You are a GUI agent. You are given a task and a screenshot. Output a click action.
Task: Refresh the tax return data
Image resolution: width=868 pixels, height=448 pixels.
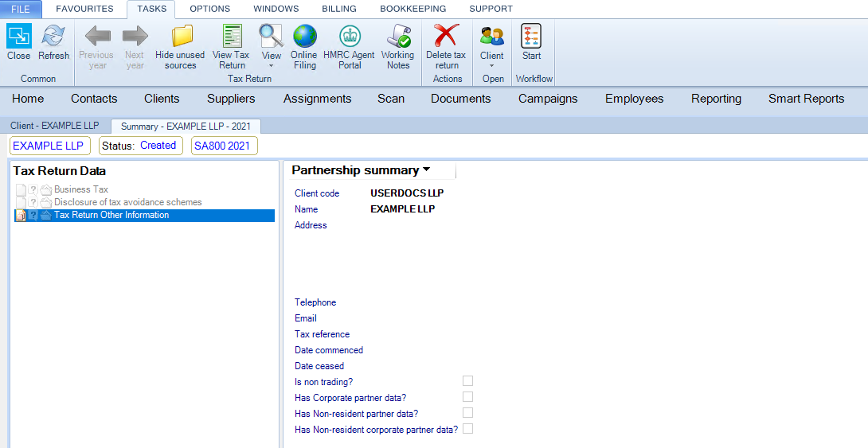tap(53, 42)
